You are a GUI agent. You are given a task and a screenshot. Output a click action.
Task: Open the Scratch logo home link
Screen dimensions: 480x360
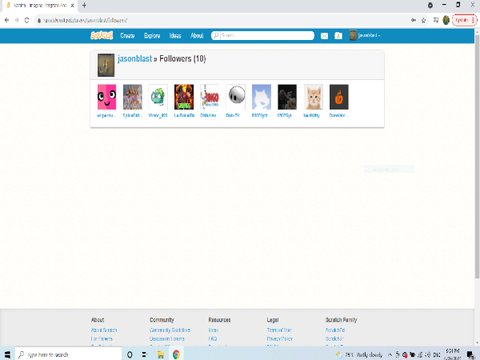coord(102,35)
